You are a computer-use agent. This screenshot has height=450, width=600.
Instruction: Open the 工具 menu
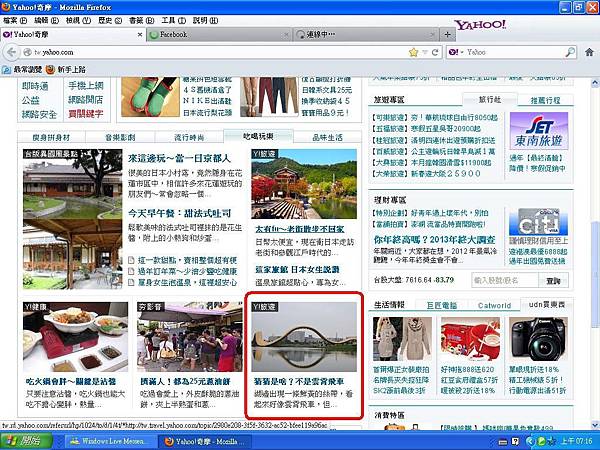point(173,21)
